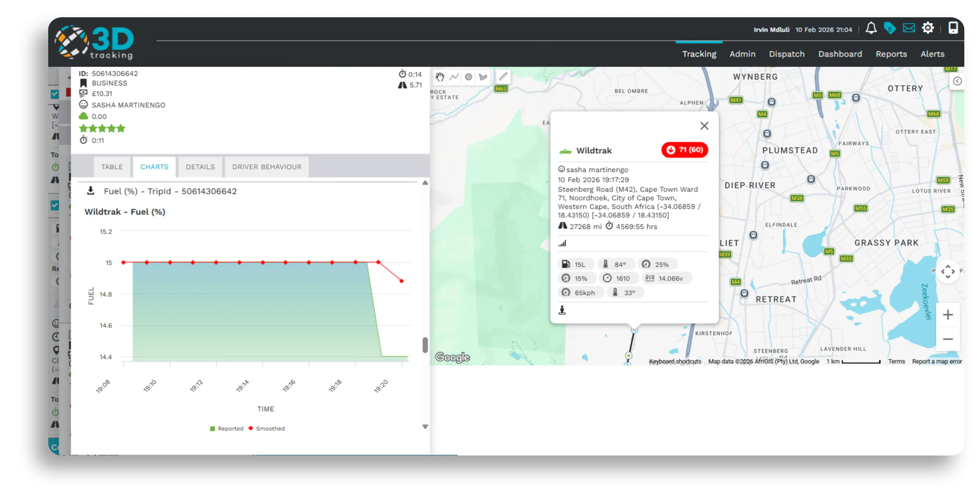Toggle the Reported legend series

tap(227, 428)
